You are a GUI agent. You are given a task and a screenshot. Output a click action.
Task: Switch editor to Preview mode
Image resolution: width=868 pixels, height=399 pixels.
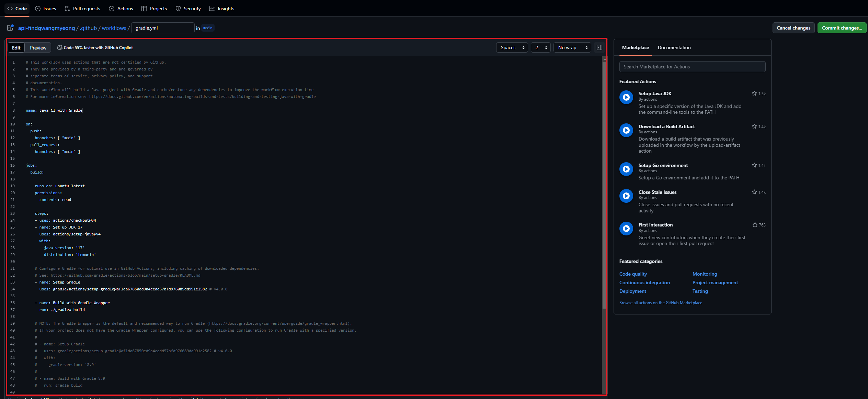click(38, 48)
